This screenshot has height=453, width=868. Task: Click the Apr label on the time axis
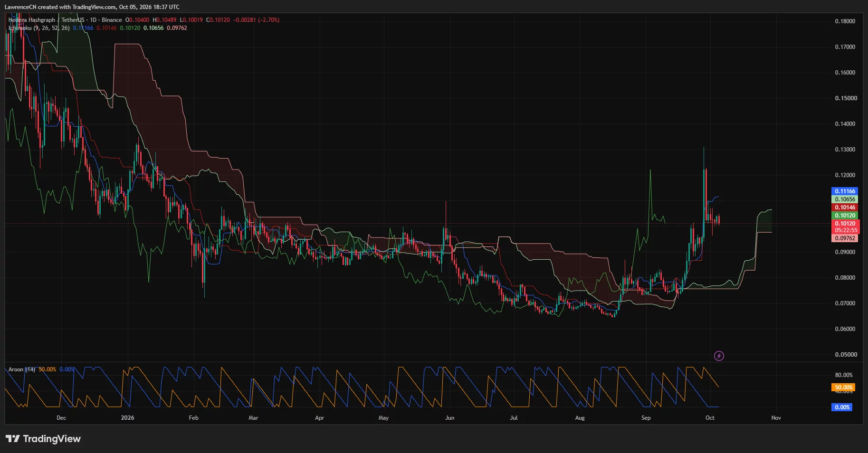coord(319,418)
